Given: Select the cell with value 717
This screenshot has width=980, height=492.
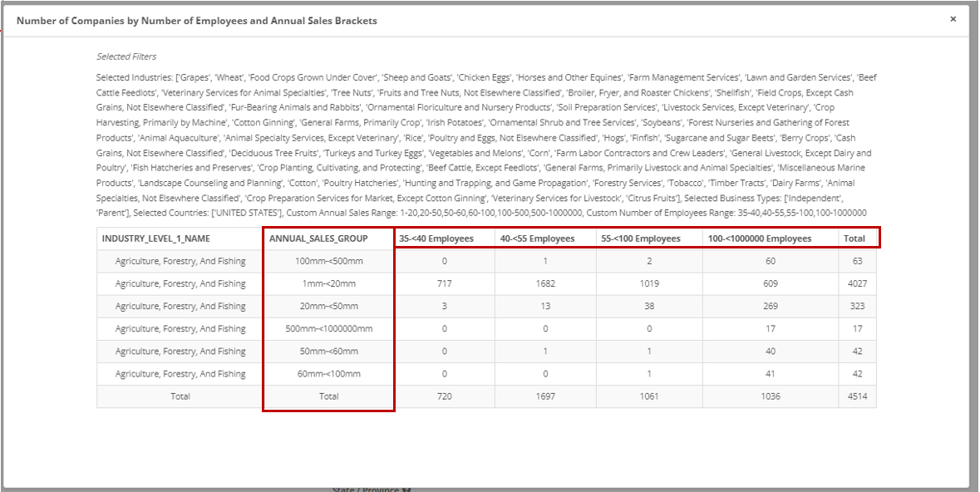Looking at the screenshot, I should pos(445,283).
